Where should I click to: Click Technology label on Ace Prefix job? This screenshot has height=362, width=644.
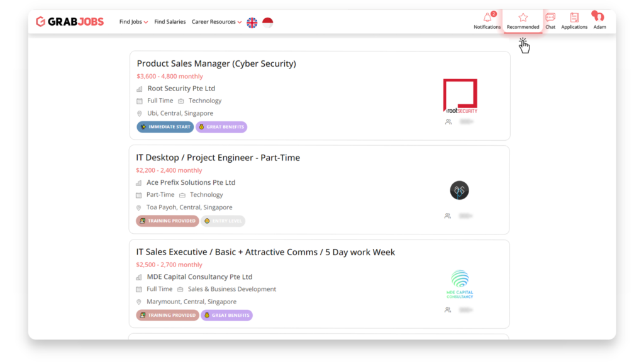[206, 195]
